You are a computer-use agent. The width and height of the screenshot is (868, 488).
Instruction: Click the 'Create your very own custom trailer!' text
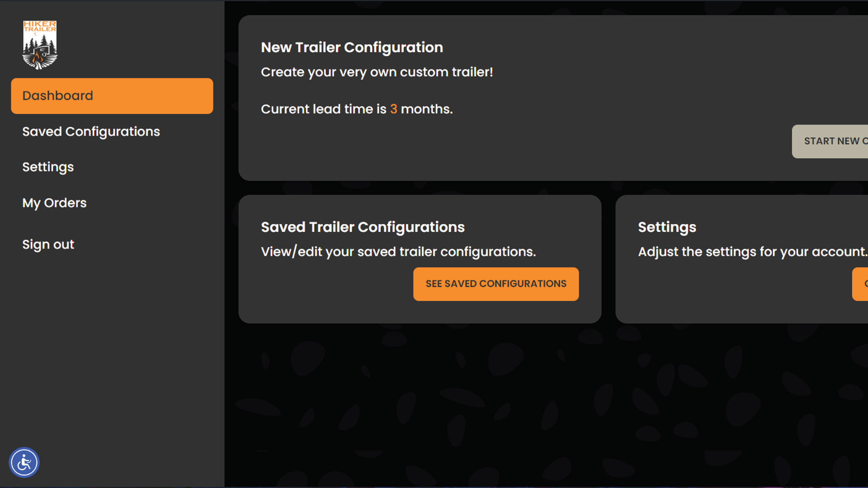tap(377, 72)
